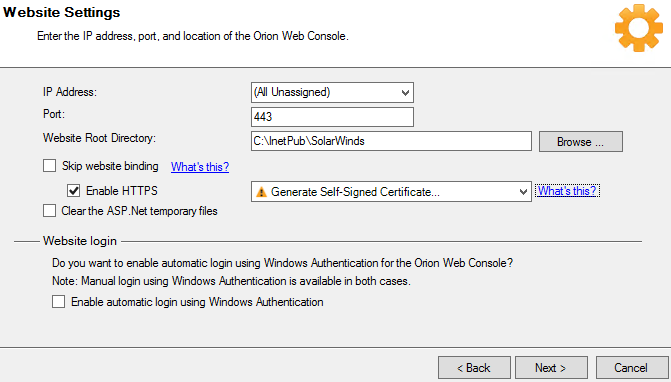
Task: Click the Port field showing 443
Action: (x=332, y=117)
